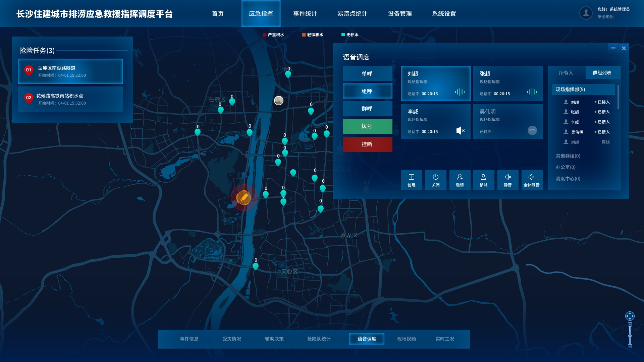Click the Mute (静音) speaker icon button
The height and width of the screenshot is (362, 644).
click(x=508, y=180)
